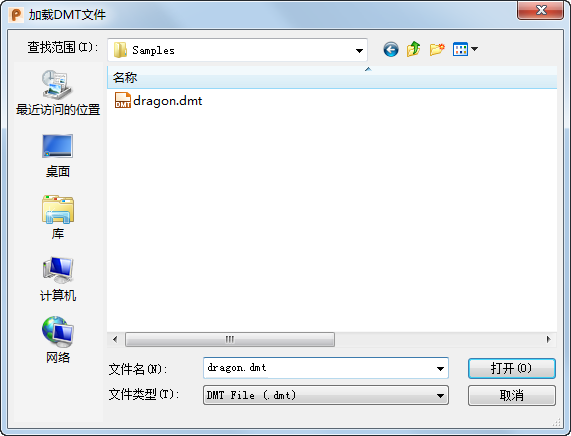Go up one folder level
This screenshot has height=436, width=571.
tap(414, 49)
